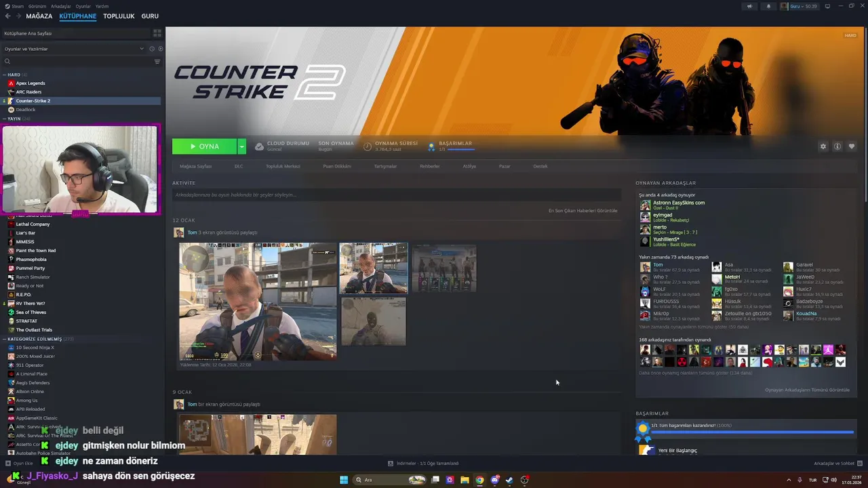Screen dimensions: 868x488
Task: Click the green OYNA play button
Action: click(x=204, y=146)
